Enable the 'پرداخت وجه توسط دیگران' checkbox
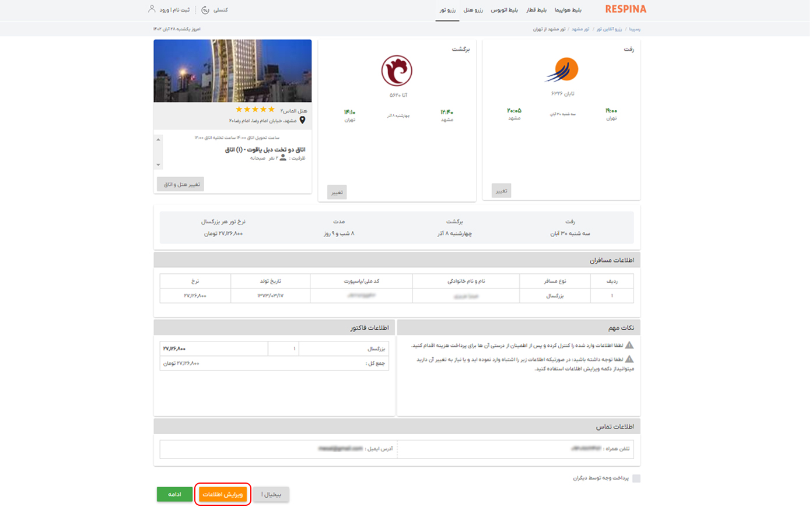This screenshot has width=812, height=514. pos(636,478)
